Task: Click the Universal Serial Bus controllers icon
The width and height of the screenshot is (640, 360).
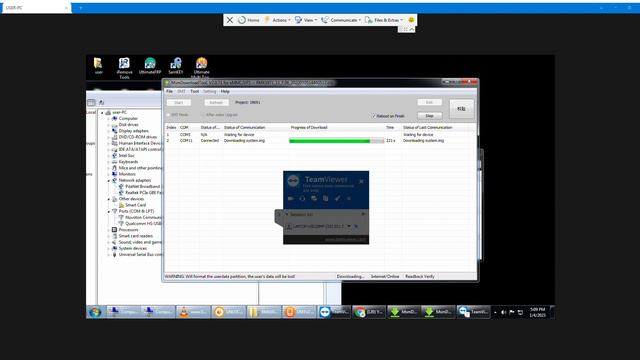Action: 115,255
